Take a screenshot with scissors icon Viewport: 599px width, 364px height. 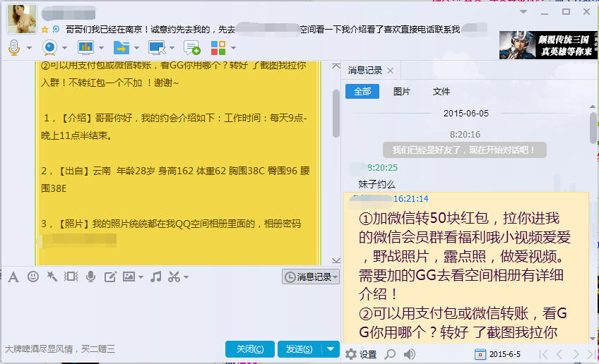(174, 277)
